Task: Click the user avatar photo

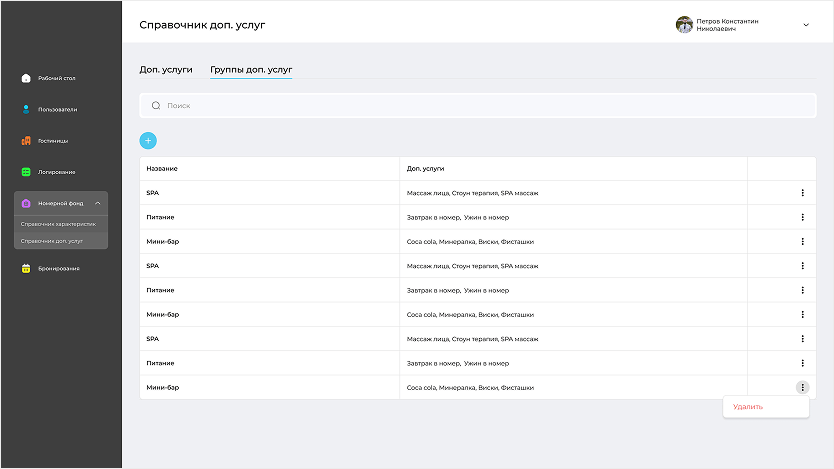Action: point(684,25)
